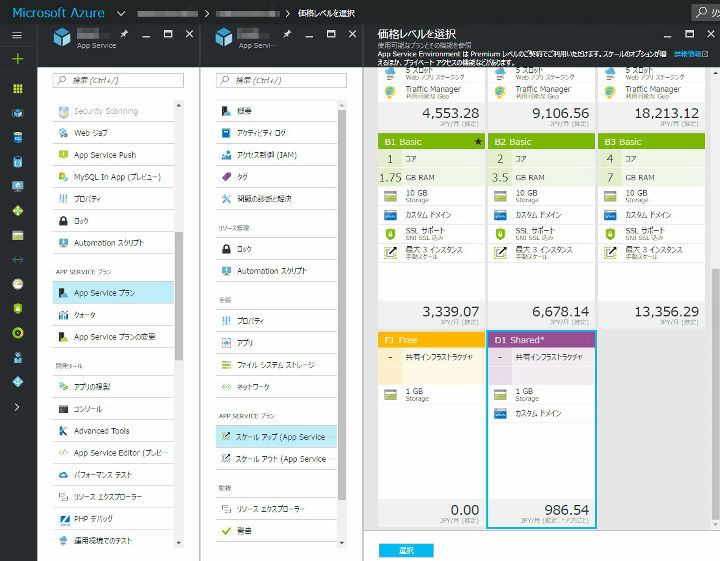Click the 9,106.56 price card
Viewport: 720px width, 561px height.
541,99
